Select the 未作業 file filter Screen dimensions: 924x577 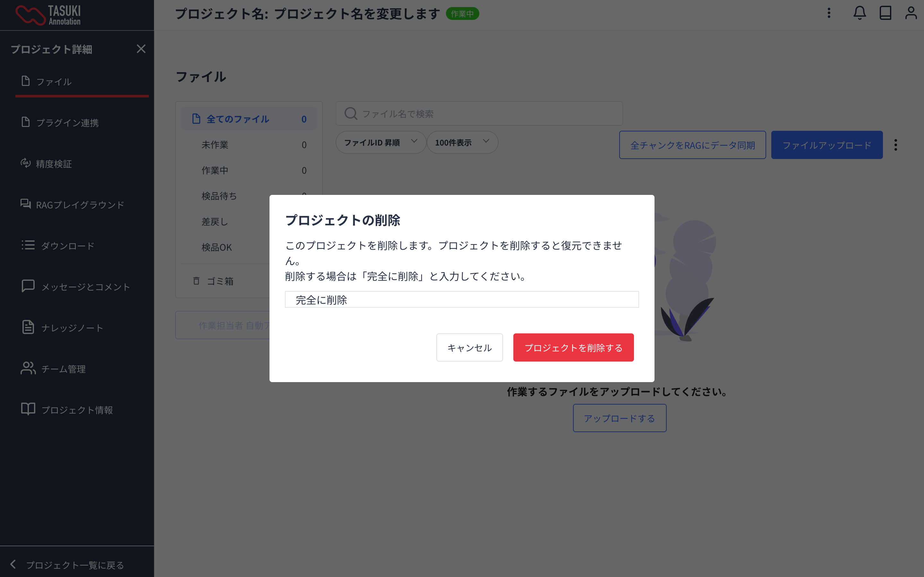(215, 145)
